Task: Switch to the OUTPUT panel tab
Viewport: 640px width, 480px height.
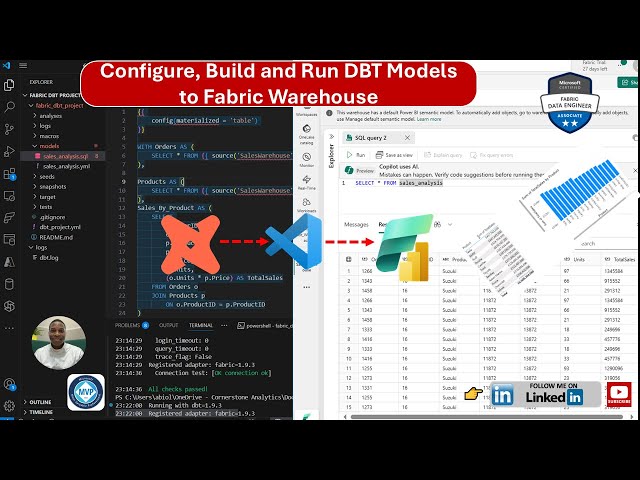Action: click(168, 325)
